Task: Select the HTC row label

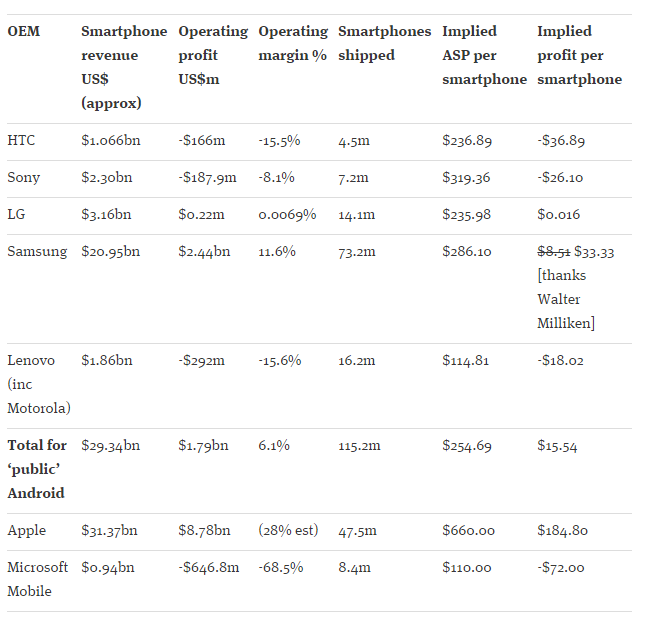Action: pyautogui.click(x=21, y=141)
